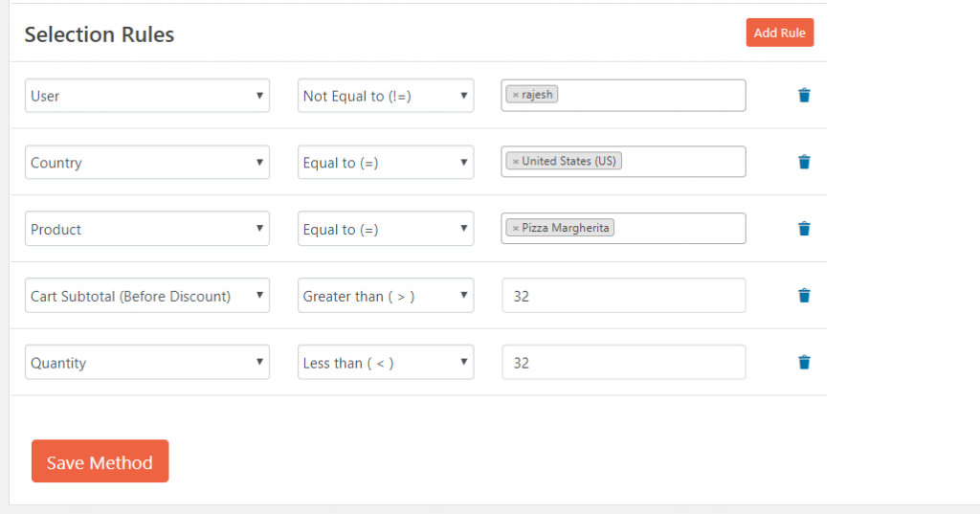Viewport: 980px width, 514px height.
Task: Expand the Quantity rule type dropdown
Action: coord(147,364)
